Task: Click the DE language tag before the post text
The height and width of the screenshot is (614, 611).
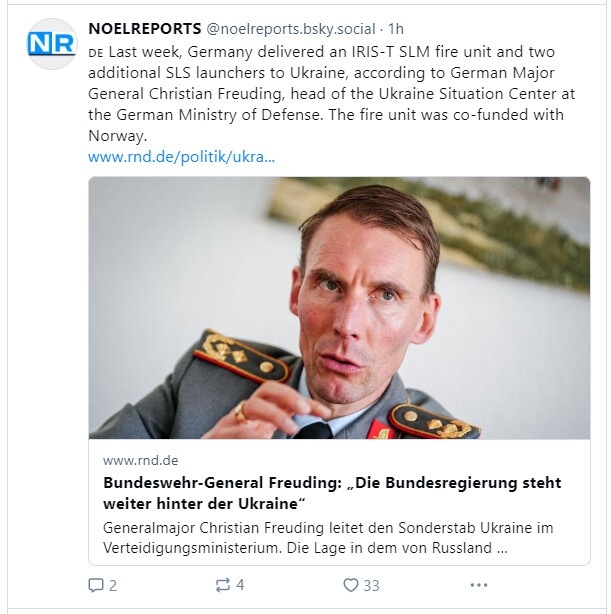Action: point(95,52)
